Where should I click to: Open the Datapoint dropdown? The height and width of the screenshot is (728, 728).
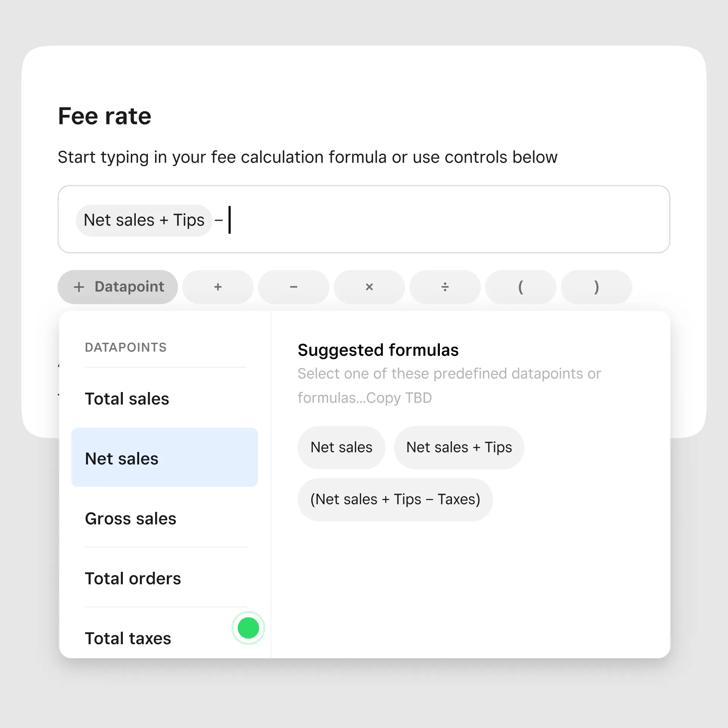pyautogui.click(x=118, y=287)
